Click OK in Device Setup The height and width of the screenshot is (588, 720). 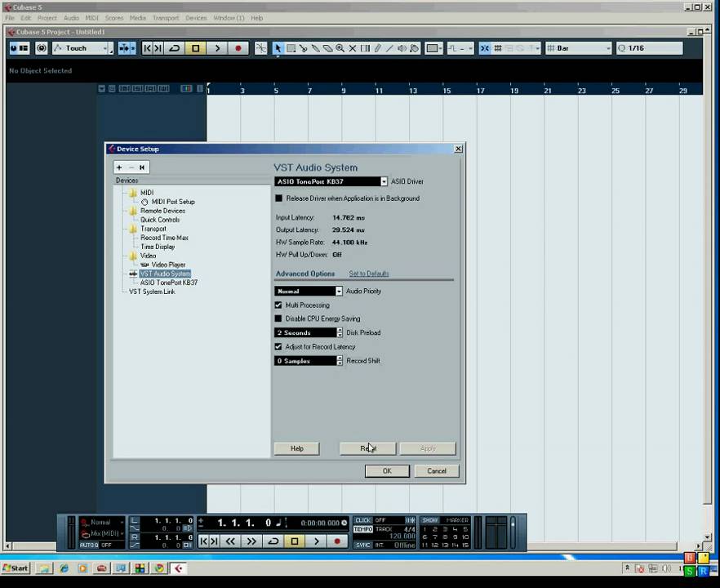pyautogui.click(x=387, y=471)
